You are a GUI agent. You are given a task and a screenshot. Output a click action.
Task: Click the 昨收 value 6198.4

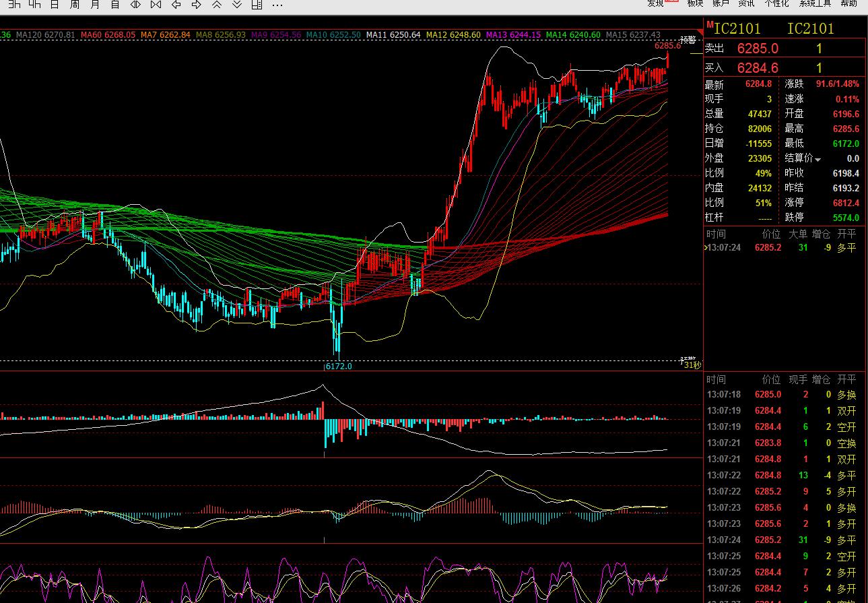coord(846,173)
